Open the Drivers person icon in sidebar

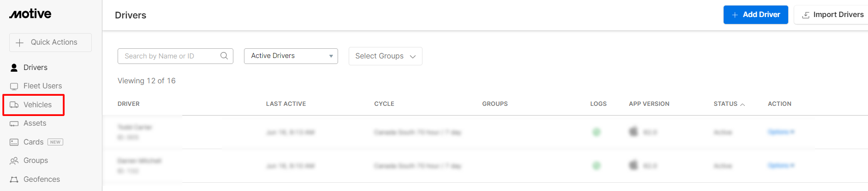14,68
